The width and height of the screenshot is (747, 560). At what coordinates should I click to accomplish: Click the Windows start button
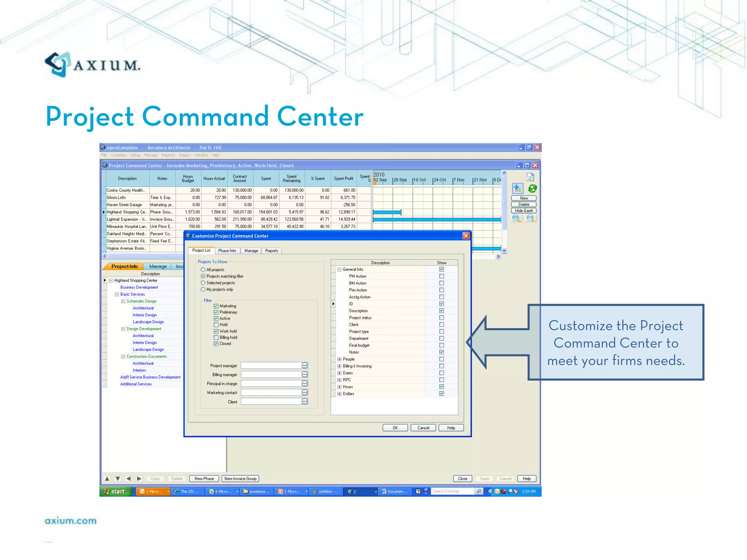click(x=115, y=491)
